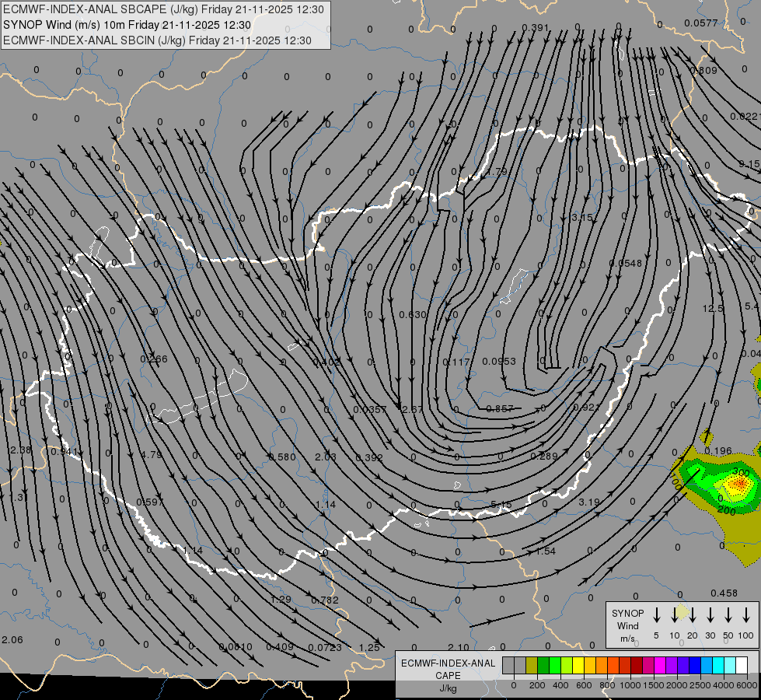Click the map value 0.0357
This screenshot has width=761, height=700.
370,410
